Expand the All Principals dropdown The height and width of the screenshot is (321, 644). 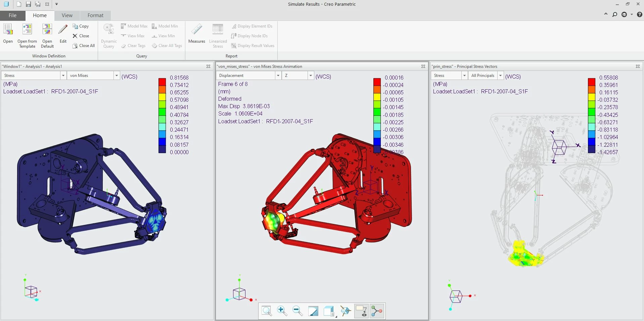pyautogui.click(x=500, y=76)
